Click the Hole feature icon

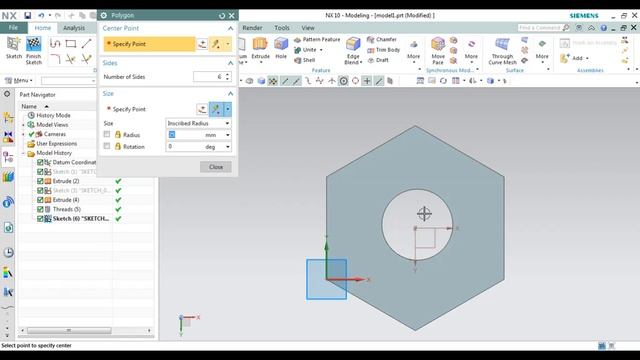click(281, 44)
